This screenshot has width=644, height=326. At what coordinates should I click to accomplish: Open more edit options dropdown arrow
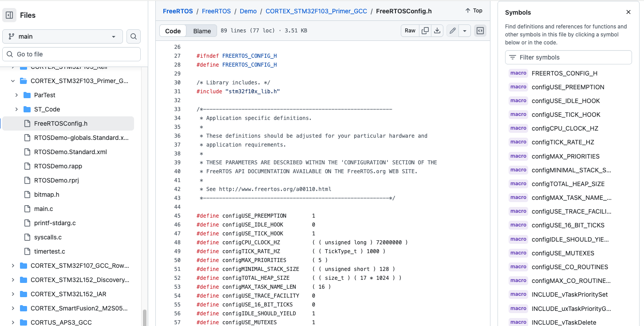465,31
